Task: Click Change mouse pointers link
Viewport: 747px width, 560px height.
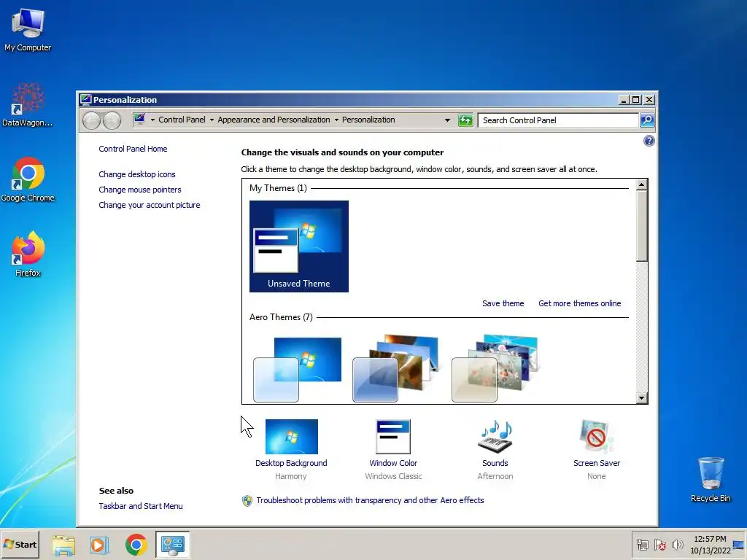Action: point(140,190)
